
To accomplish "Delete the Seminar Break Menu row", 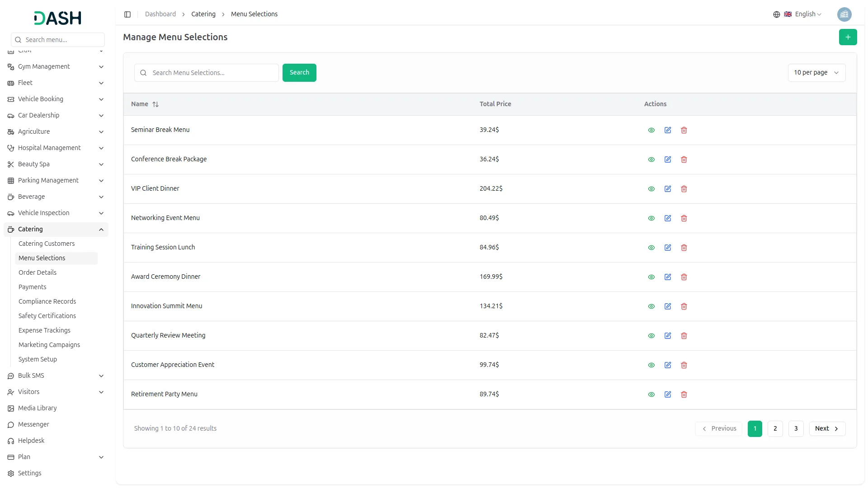I will pyautogui.click(x=684, y=130).
